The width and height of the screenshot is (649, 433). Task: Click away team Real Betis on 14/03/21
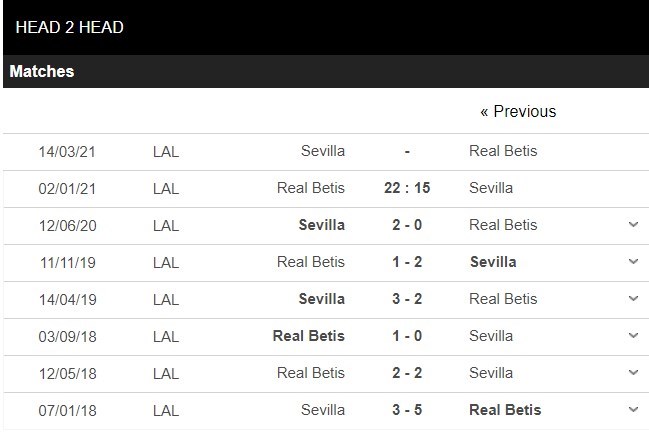coord(503,151)
